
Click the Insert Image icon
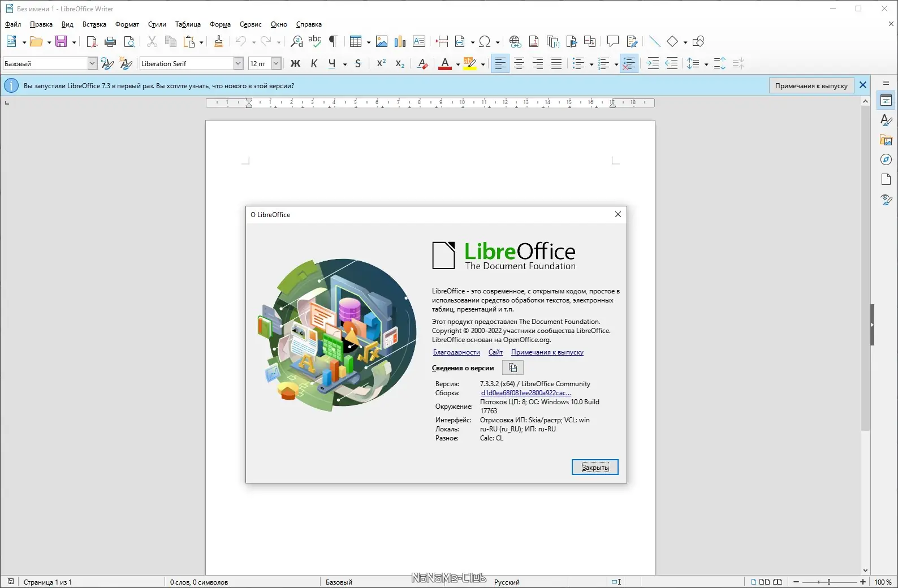click(382, 42)
